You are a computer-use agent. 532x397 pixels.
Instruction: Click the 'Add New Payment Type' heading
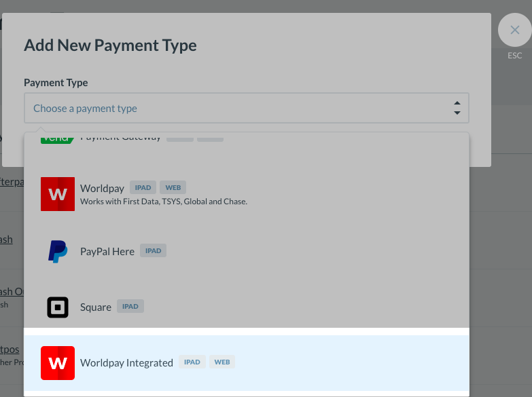(110, 45)
